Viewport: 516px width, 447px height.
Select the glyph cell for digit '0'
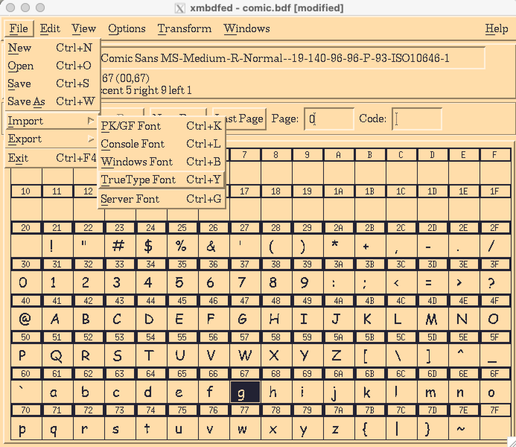point(26,283)
